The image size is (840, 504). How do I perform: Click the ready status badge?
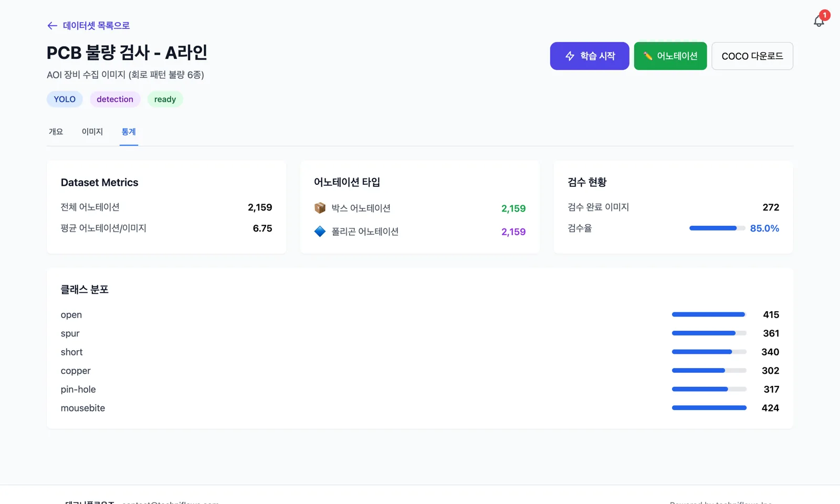(165, 99)
